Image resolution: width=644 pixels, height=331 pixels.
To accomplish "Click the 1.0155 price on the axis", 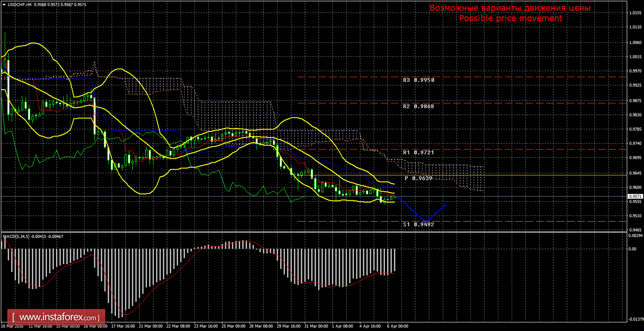I will pyautogui.click(x=634, y=13).
